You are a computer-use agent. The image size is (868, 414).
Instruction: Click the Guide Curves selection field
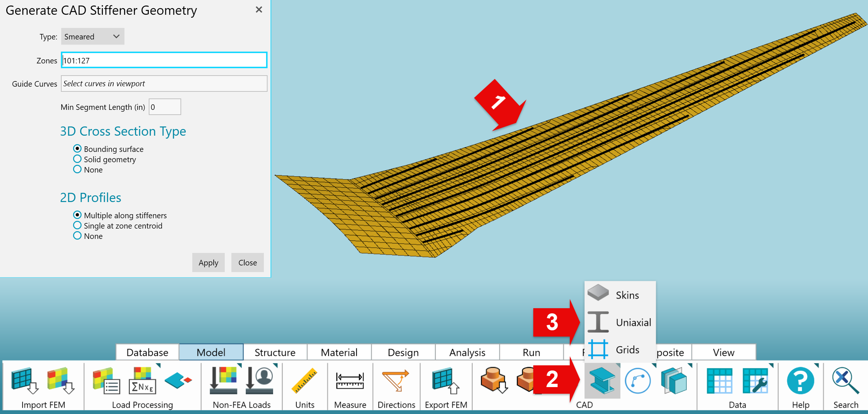[x=164, y=84]
